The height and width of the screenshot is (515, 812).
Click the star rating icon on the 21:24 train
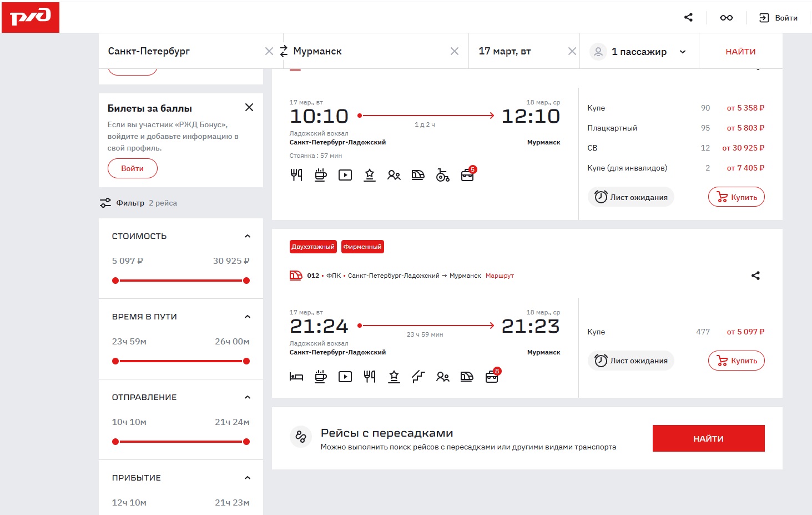[x=394, y=377]
